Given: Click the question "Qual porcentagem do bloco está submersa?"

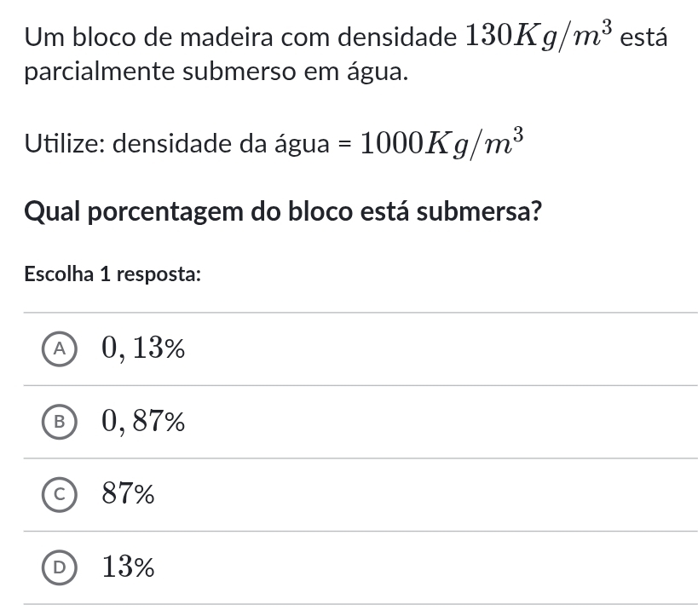Looking at the screenshot, I should pyautogui.click(x=283, y=210).
